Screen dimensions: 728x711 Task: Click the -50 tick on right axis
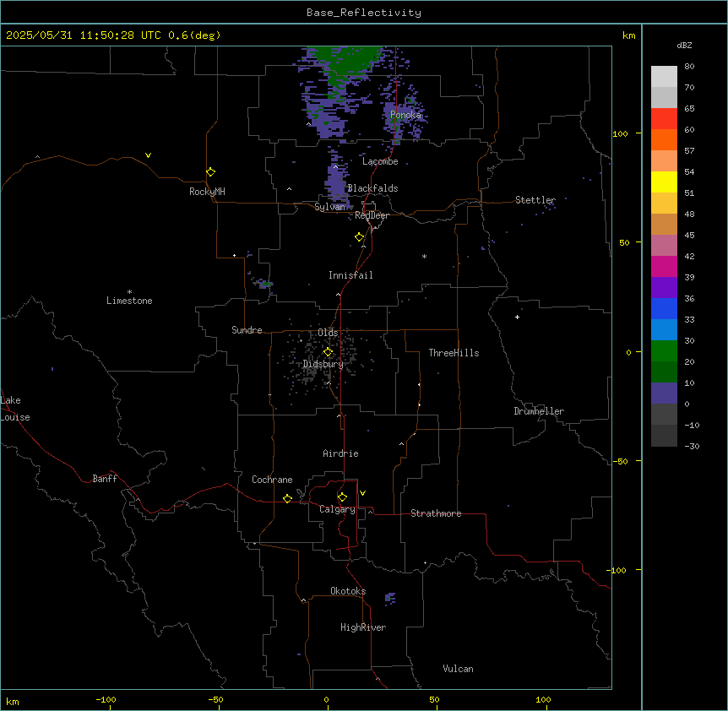pos(620,461)
